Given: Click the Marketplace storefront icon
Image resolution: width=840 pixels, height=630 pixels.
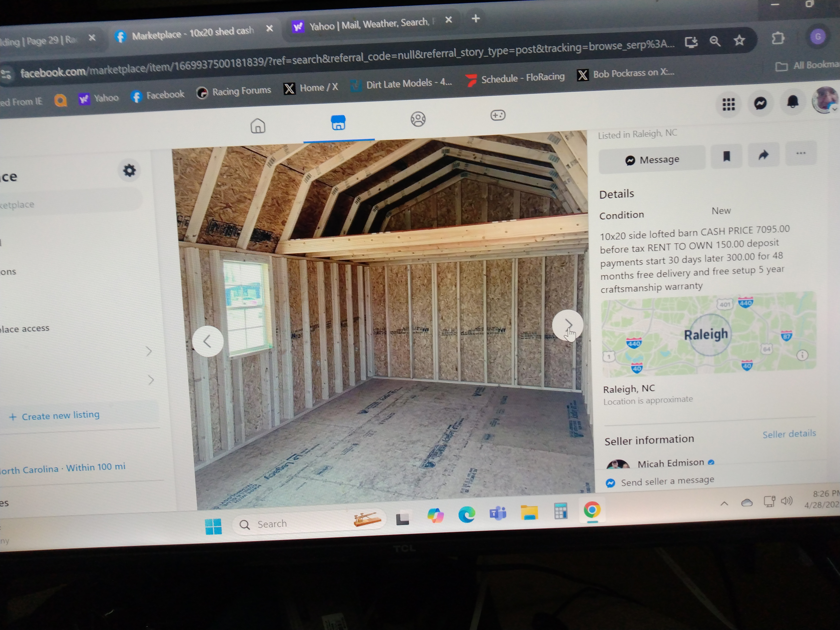Looking at the screenshot, I should (x=338, y=123).
